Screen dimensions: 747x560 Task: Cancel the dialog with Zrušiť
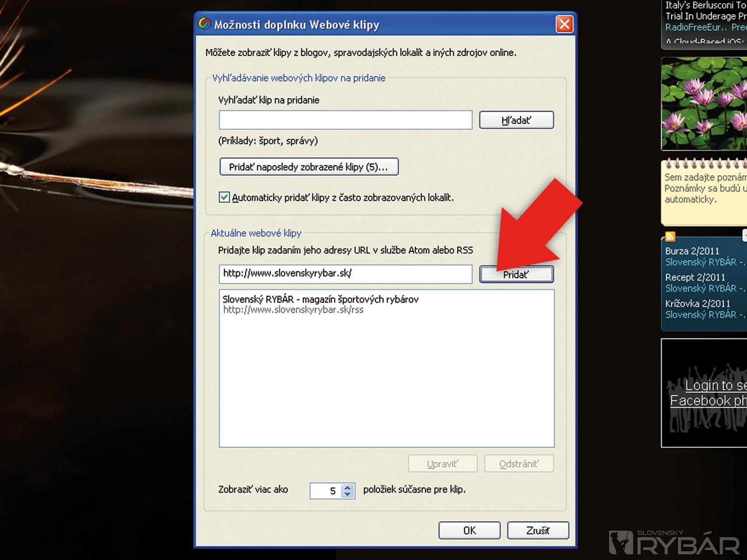coord(538,531)
